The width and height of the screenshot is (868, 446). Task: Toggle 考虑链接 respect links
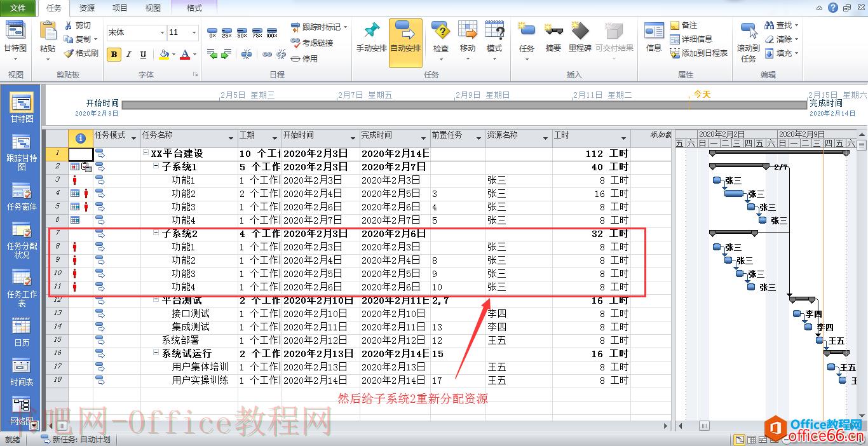[312, 43]
